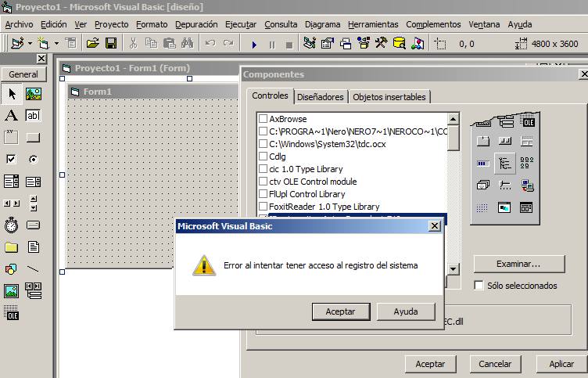This screenshot has height=378, width=588.
Task: Check FoxitReader 1.0 Type Library checkbox
Action: [x=264, y=207]
